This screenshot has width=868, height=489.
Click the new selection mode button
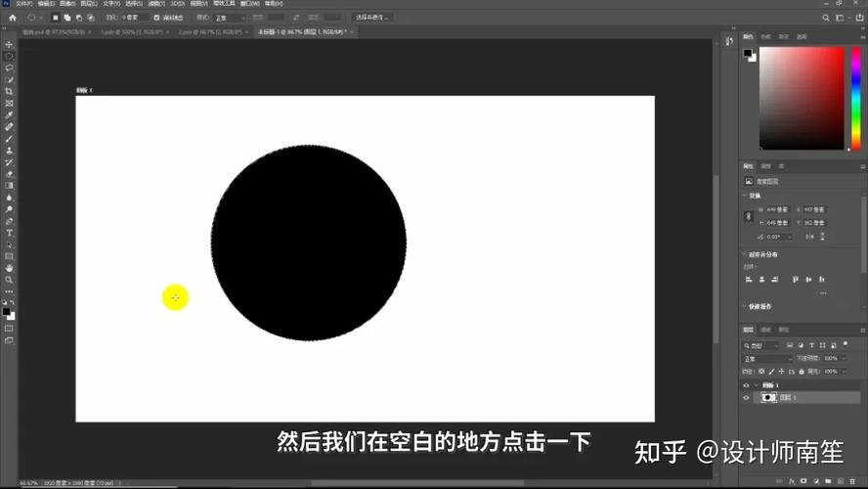[x=56, y=18]
